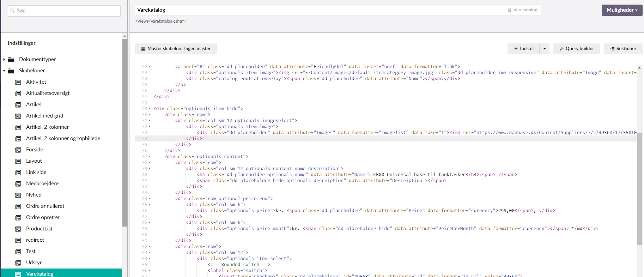Expand the Dokumenttyper tree node
This screenshot has height=277, width=644.
(x=4, y=59)
